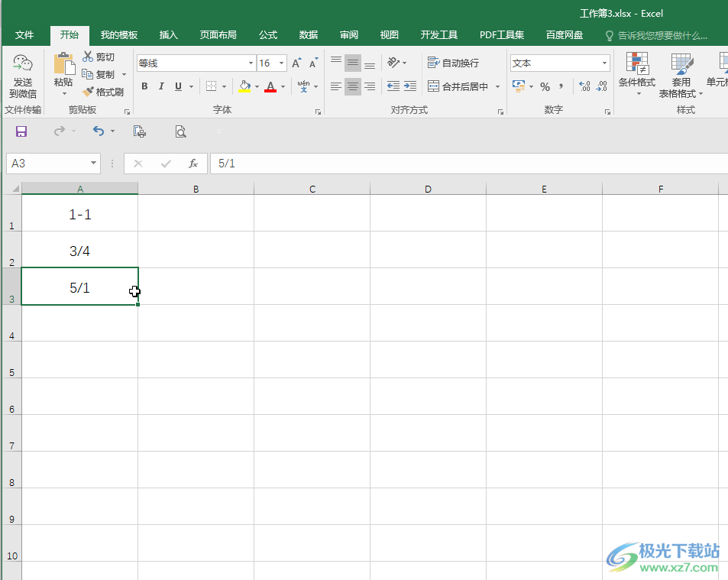Toggle left horizontal alignment

(336, 86)
